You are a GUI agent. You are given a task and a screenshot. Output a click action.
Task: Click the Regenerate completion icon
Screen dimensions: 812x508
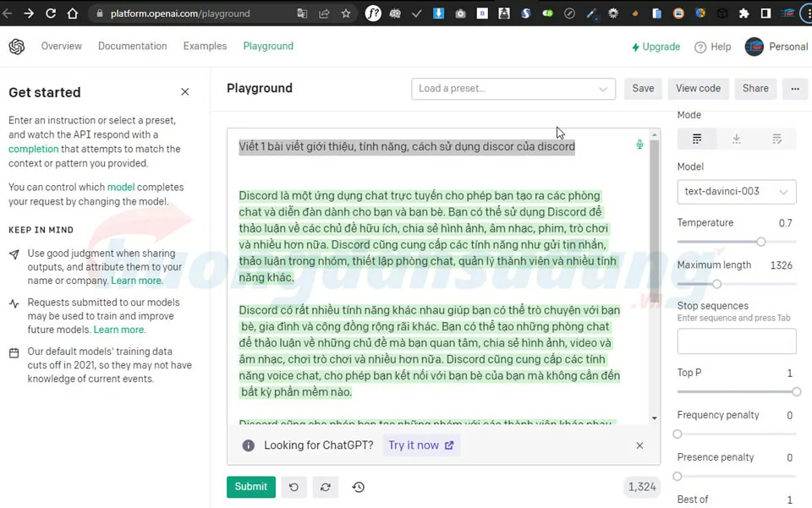coord(325,487)
